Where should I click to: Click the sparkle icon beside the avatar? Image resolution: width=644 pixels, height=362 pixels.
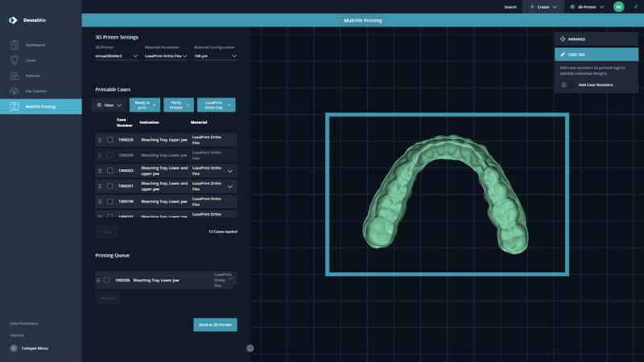point(636,6)
